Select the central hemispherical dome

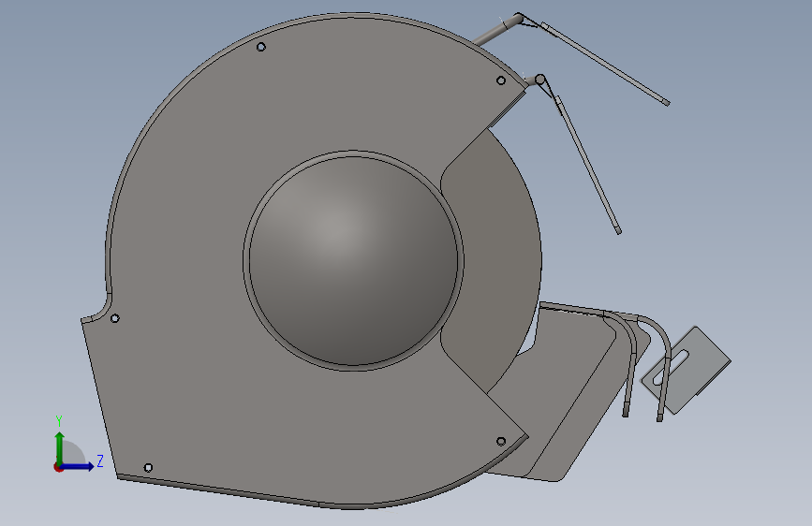click(353, 260)
